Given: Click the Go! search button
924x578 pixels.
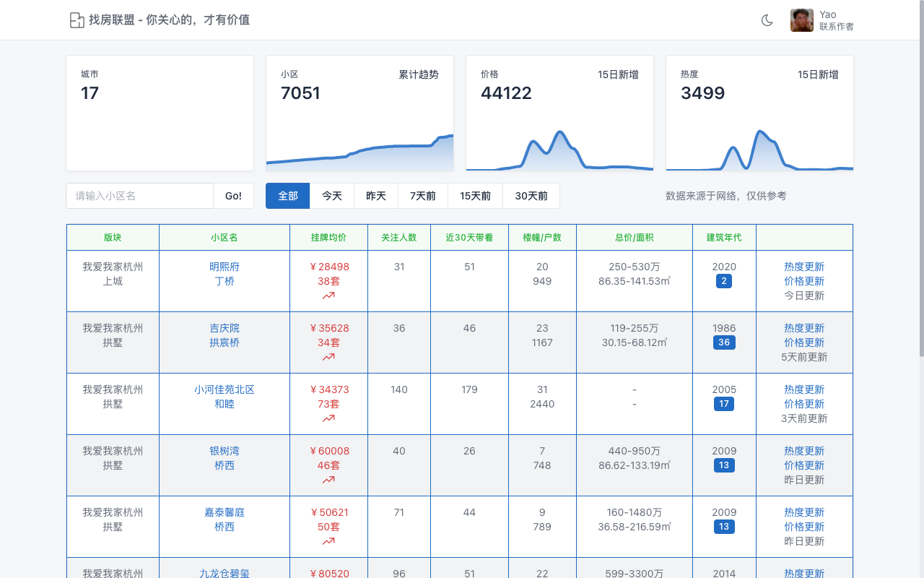Looking at the screenshot, I should coord(233,196).
